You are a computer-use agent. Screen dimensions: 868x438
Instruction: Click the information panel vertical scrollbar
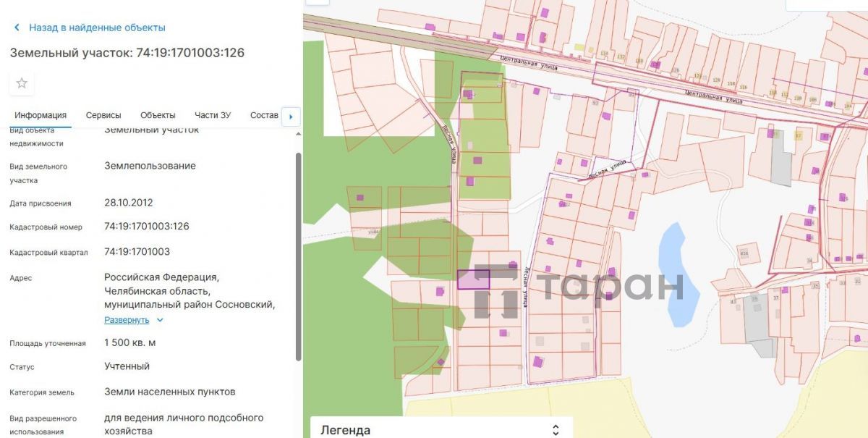pos(298,256)
